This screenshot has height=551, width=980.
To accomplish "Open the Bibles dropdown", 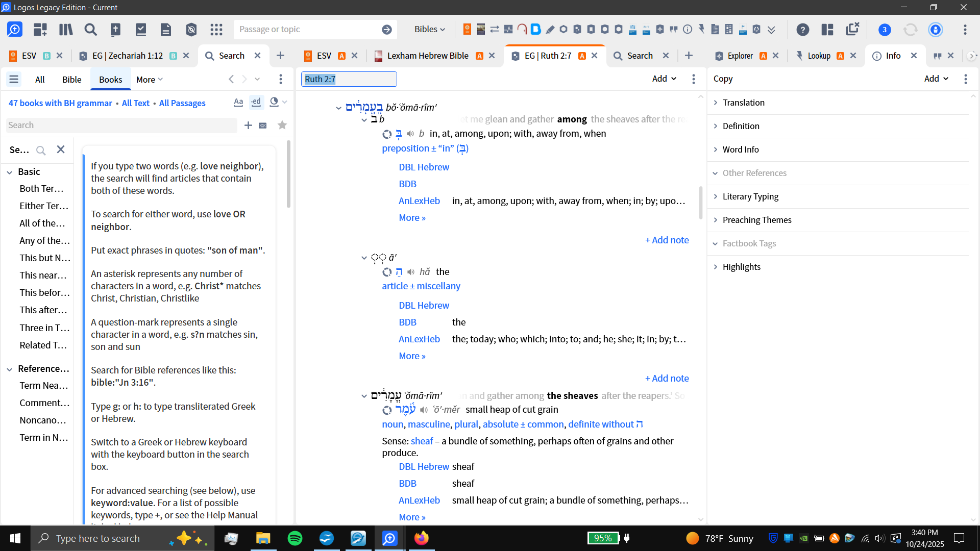I will [429, 30].
